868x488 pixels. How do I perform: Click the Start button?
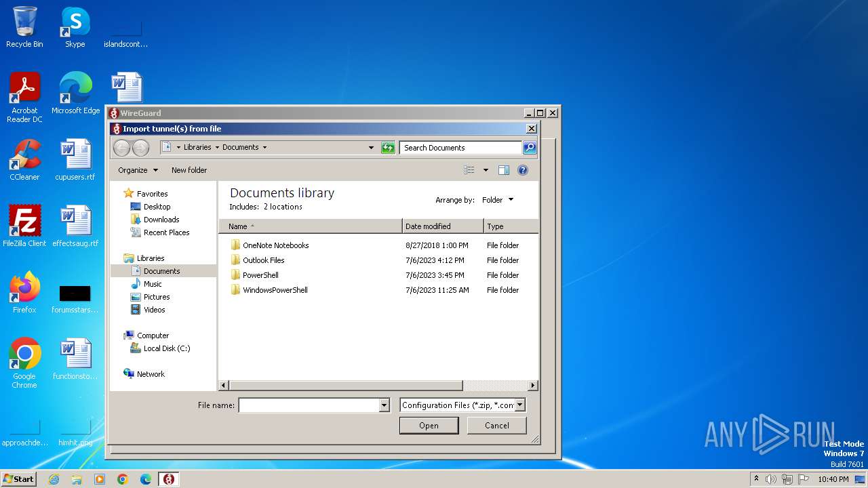pos(19,479)
